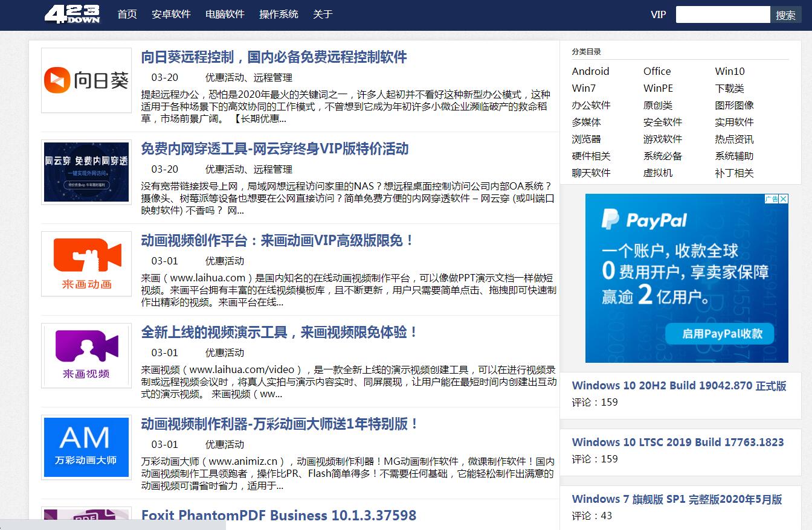812x530 pixels.
Task: Open Windows 10 20H2 Build 19042.870 link
Action: (679, 386)
